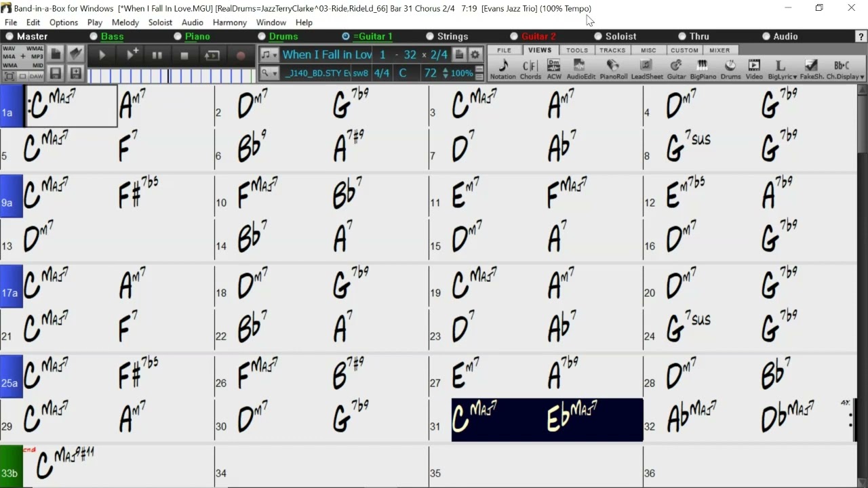Click the audio export formats button (WAV MP3)
Viewport: 868px width, 488px height.
point(23,57)
